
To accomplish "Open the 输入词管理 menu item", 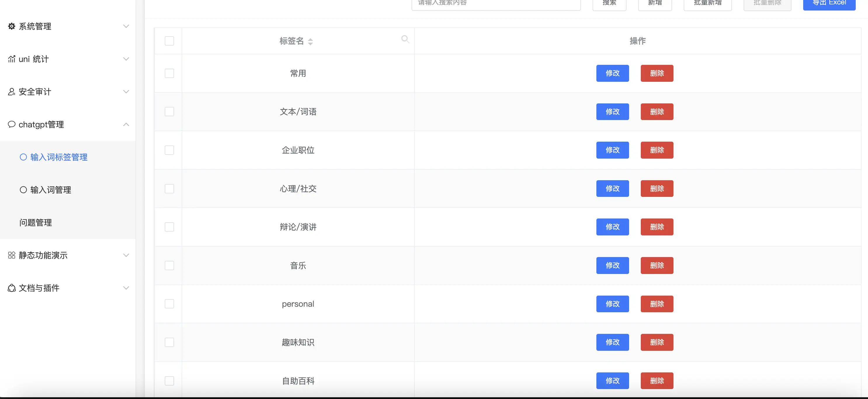I will coord(51,190).
